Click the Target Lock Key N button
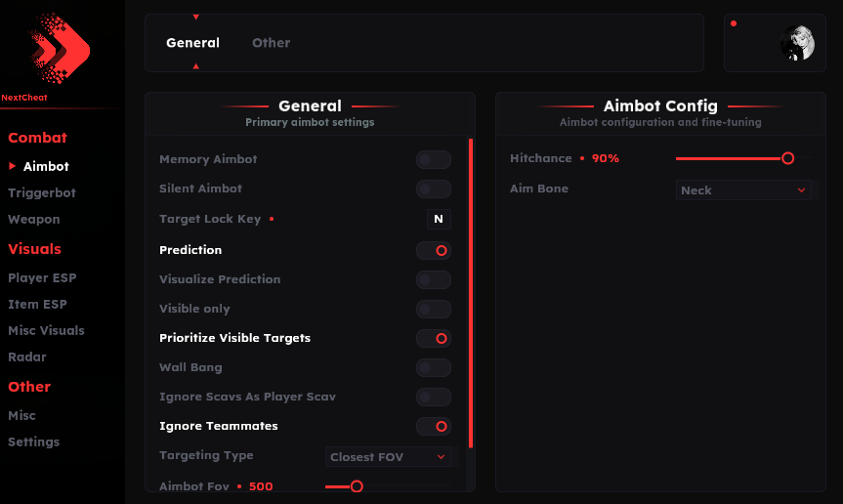The height and width of the screenshot is (504, 843). click(439, 219)
